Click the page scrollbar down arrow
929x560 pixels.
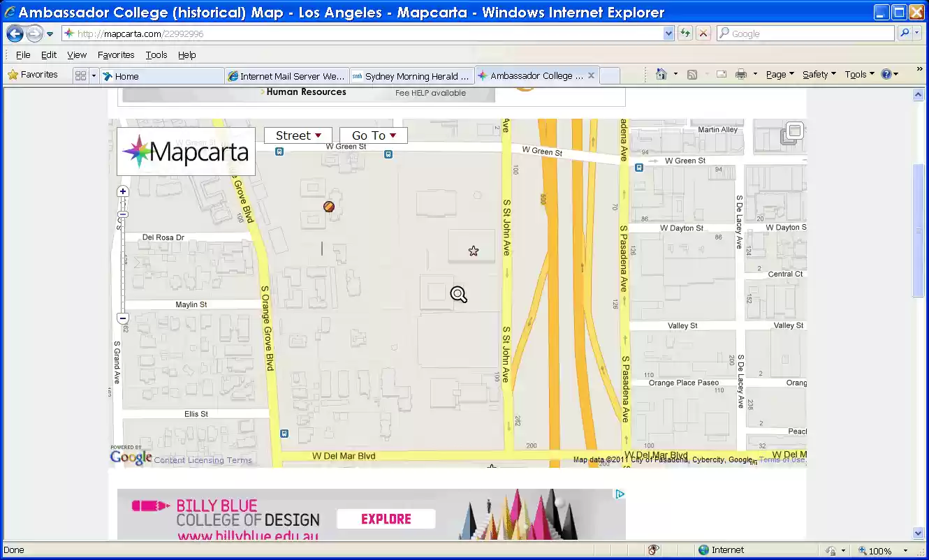pyautogui.click(x=919, y=533)
